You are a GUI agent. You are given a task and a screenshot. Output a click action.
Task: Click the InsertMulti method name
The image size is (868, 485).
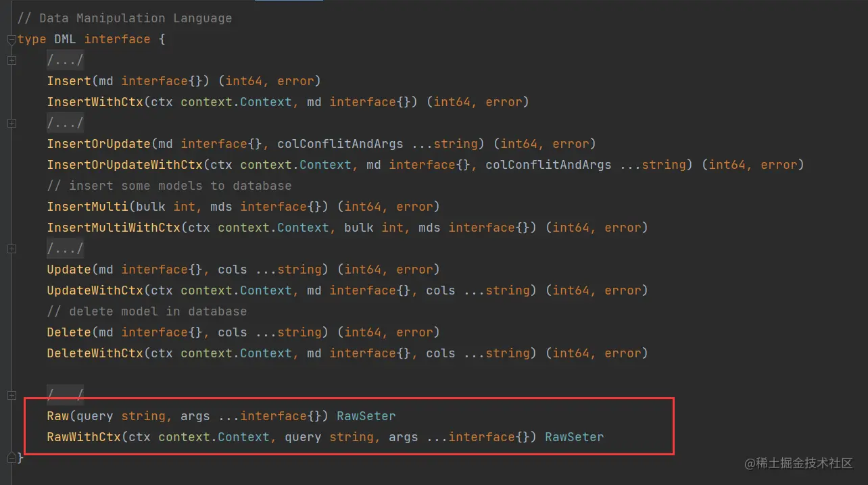(x=87, y=207)
